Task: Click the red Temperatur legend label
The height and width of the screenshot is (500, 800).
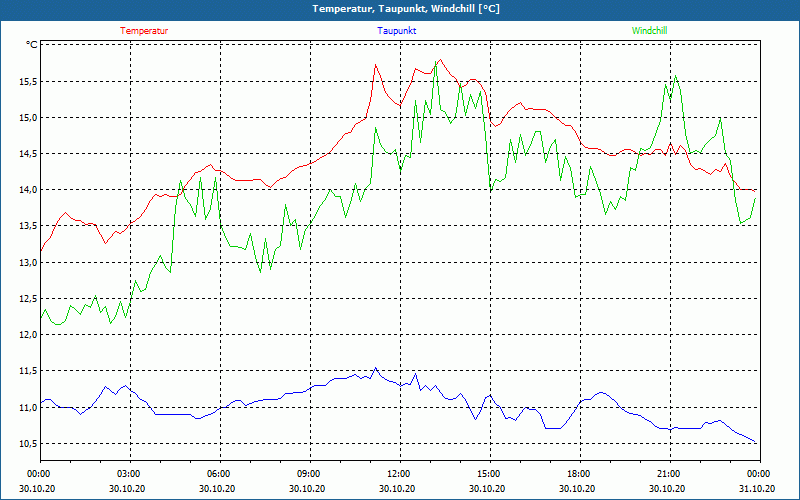Action: pyautogui.click(x=144, y=31)
